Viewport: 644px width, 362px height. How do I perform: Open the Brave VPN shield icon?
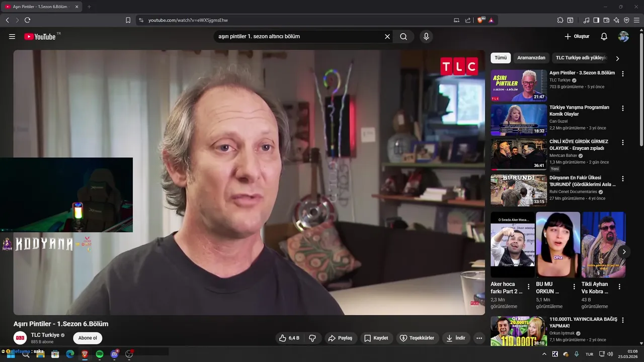tap(626, 20)
